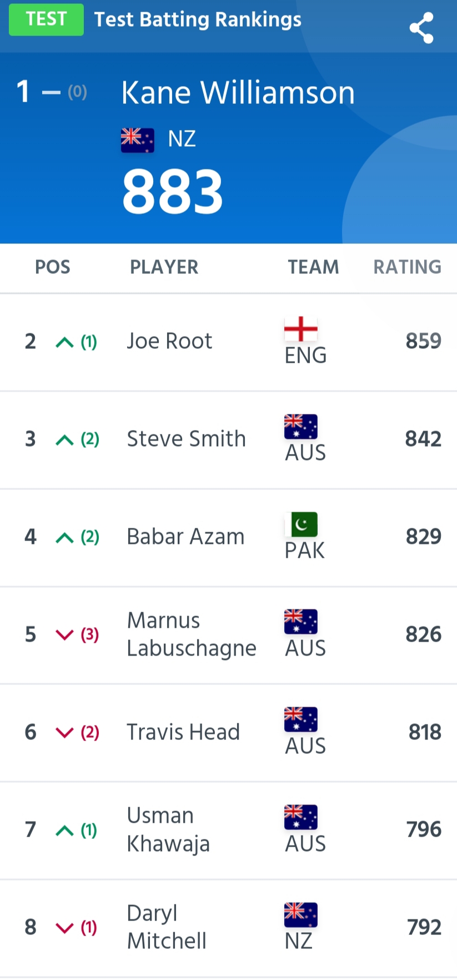457x980 pixels.
Task: Tap the share icon
Action: [x=421, y=28]
